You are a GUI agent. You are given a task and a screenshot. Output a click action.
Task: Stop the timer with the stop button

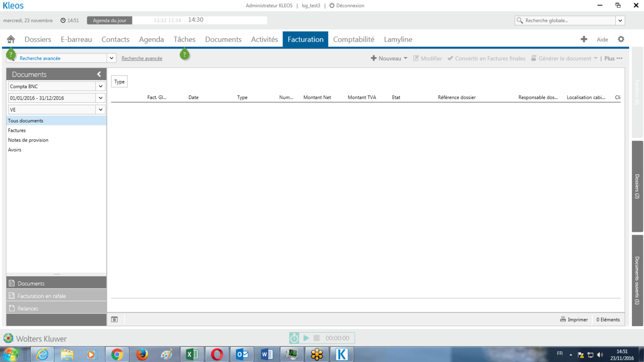(317, 338)
